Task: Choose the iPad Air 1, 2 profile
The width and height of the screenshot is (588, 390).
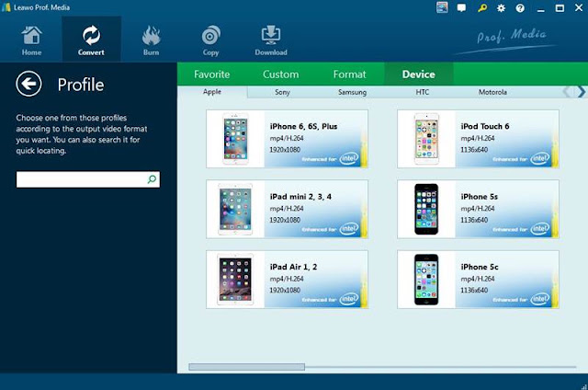Action: (287, 280)
